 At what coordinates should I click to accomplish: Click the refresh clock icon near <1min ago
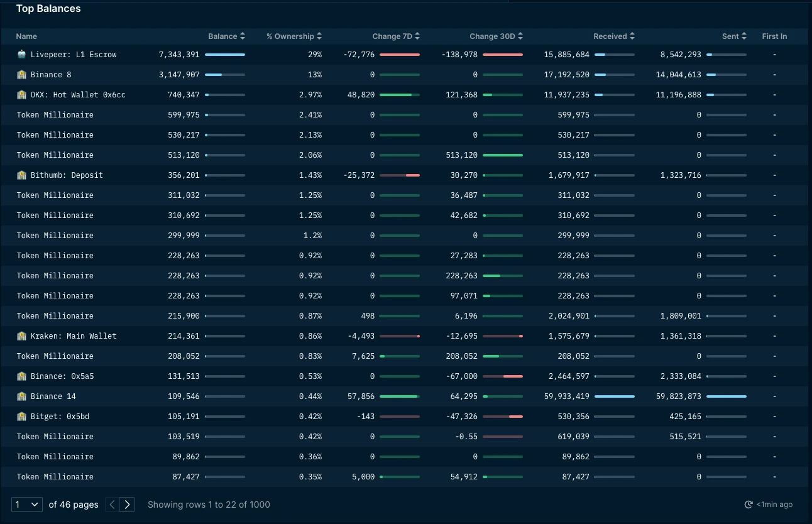(749, 505)
